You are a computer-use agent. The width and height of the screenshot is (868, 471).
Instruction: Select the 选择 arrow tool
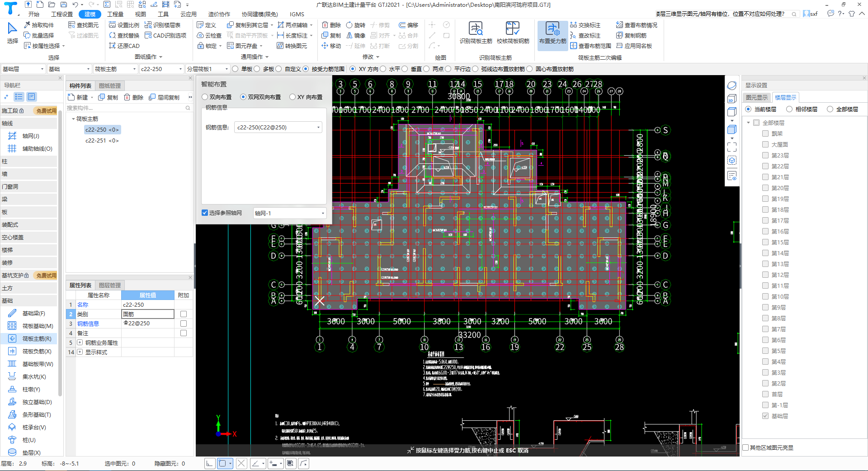point(12,33)
